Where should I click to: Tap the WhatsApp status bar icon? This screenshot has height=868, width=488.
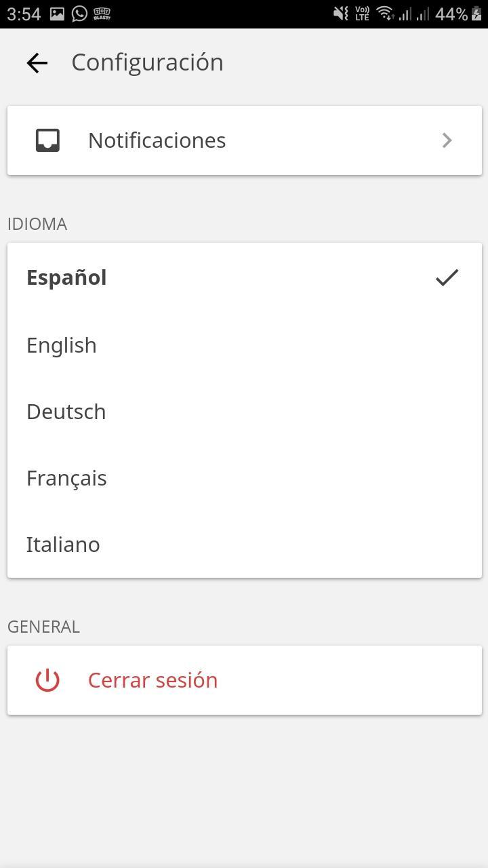[79, 14]
